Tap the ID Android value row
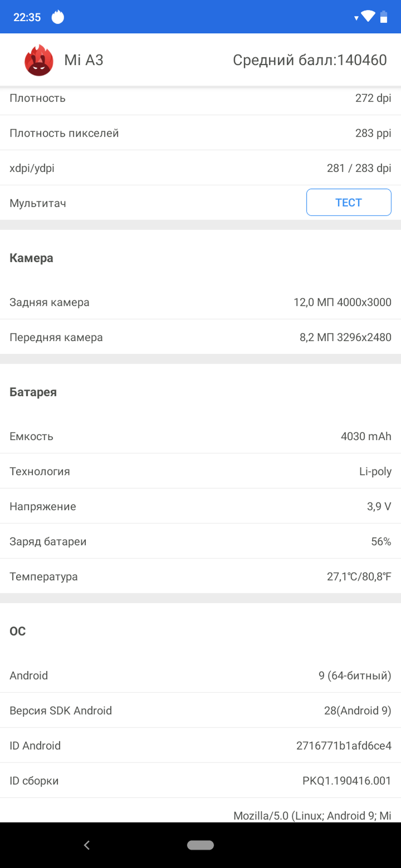Image resolution: width=401 pixels, height=868 pixels. 200,745
